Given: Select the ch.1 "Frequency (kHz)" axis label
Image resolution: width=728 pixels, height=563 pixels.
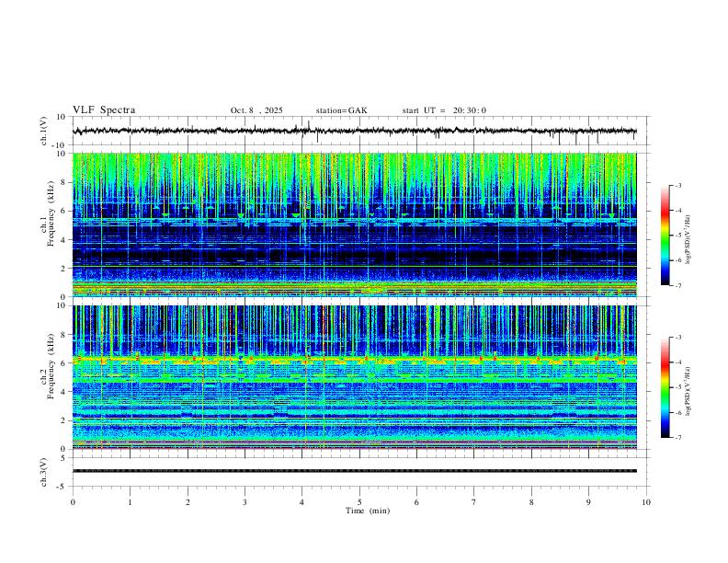Looking at the screenshot, I should (x=51, y=213).
